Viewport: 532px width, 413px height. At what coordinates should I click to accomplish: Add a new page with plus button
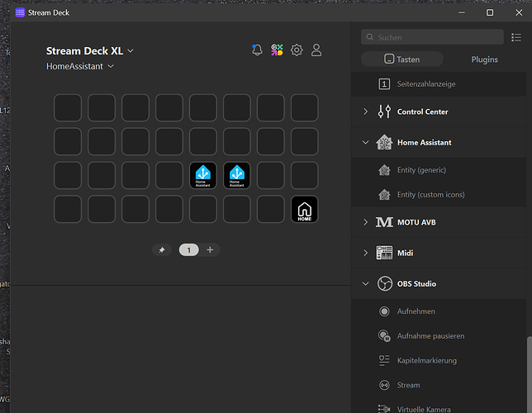click(x=210, y=249)
